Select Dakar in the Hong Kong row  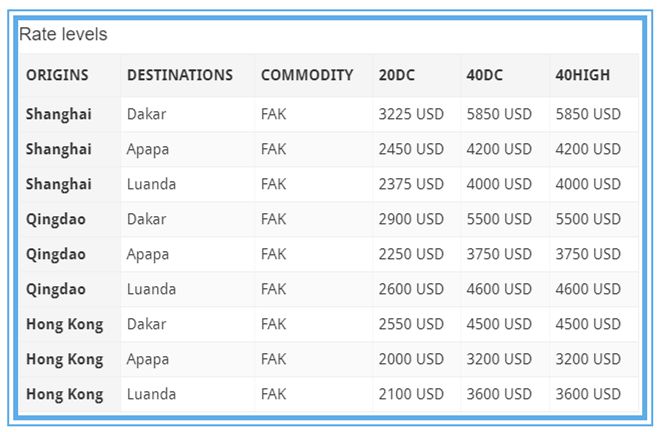(147, 324)
